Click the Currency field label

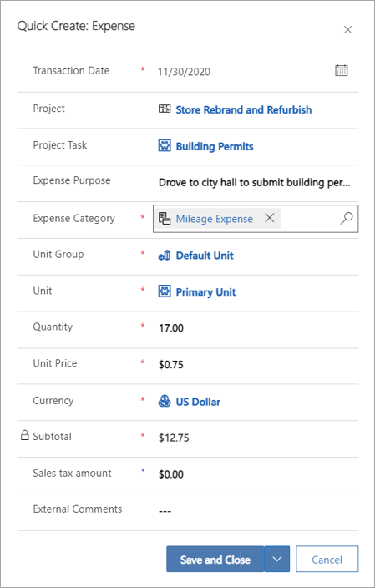(x=53, y=401)
